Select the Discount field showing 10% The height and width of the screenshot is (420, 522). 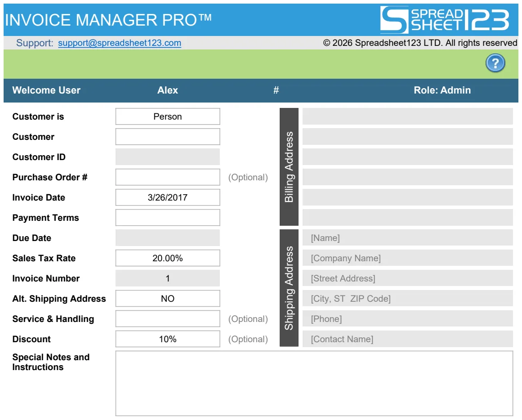(168, 339)
